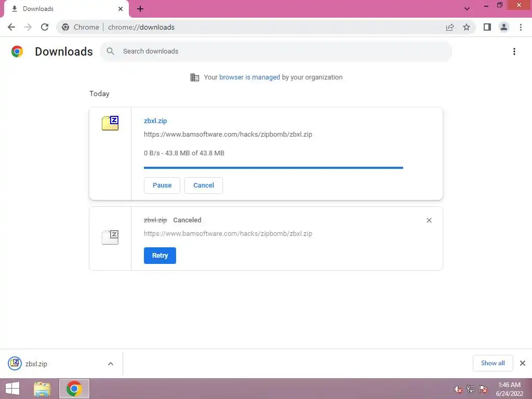Viewport: 532px width, 399px height.
Task: Remove canceled zbxl.zip from list
Action: 429,220
